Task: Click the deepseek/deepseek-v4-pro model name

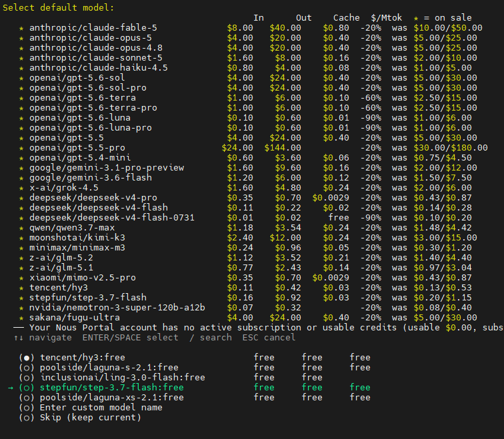Action: [x=93, y=197]
